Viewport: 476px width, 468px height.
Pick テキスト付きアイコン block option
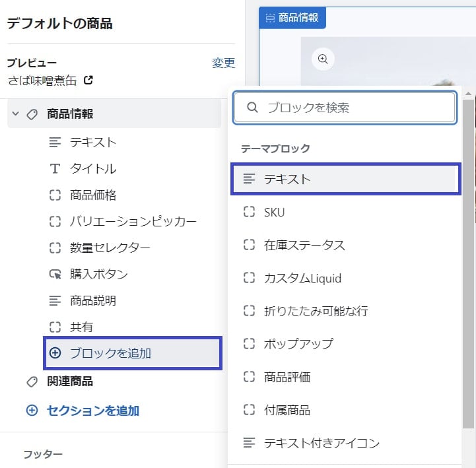346,443
